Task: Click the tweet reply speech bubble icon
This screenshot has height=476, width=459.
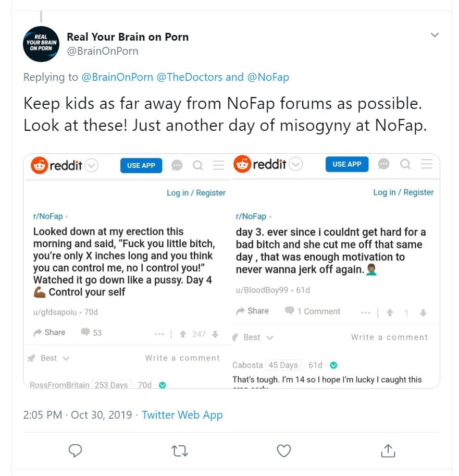Action: [76, 450]
